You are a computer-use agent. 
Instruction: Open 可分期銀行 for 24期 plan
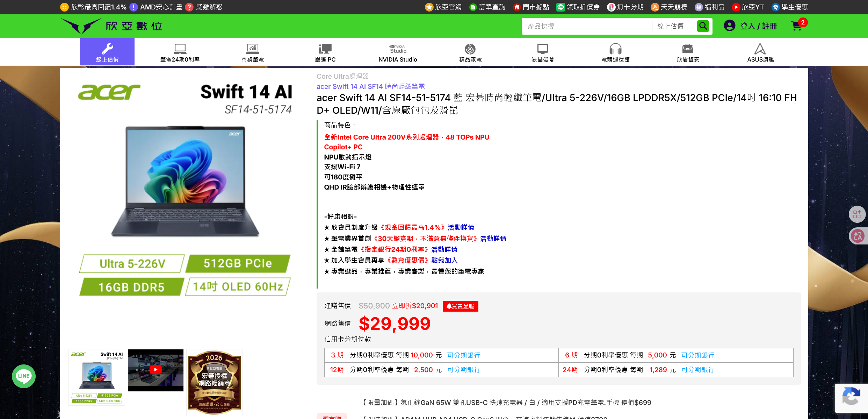(x=698, y=370)
